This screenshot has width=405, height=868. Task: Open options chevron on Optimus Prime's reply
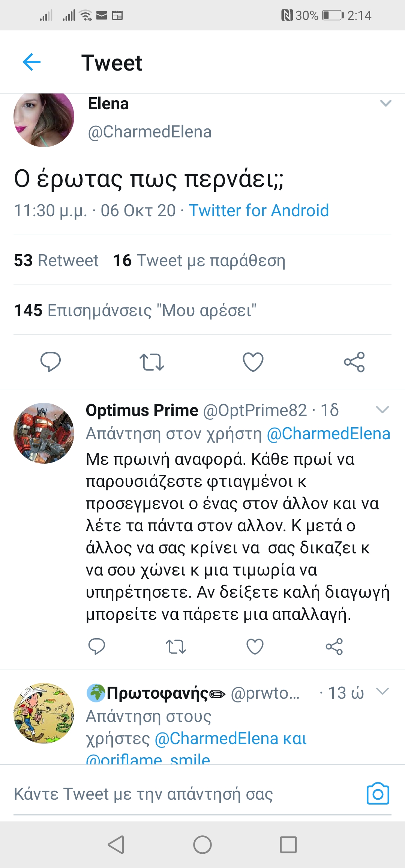click(x=382, y=410)
